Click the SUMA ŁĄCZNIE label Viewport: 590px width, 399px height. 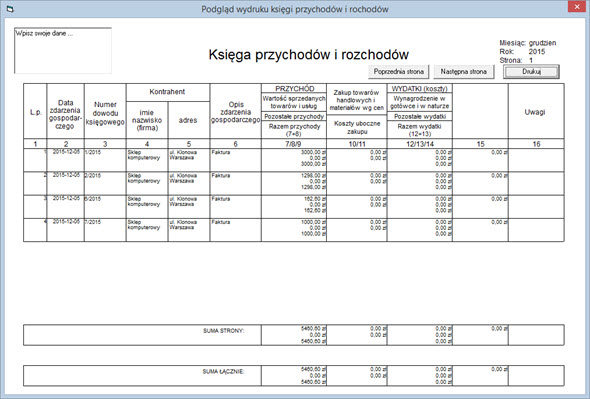tap(223, 372)
